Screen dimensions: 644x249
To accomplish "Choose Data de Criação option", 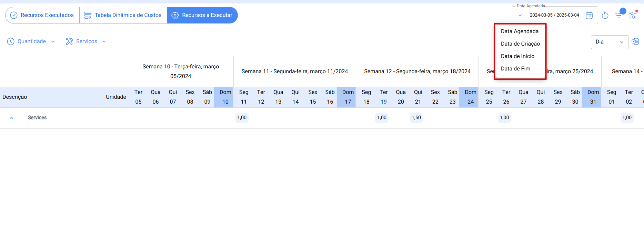I will (x=520, y=44).
